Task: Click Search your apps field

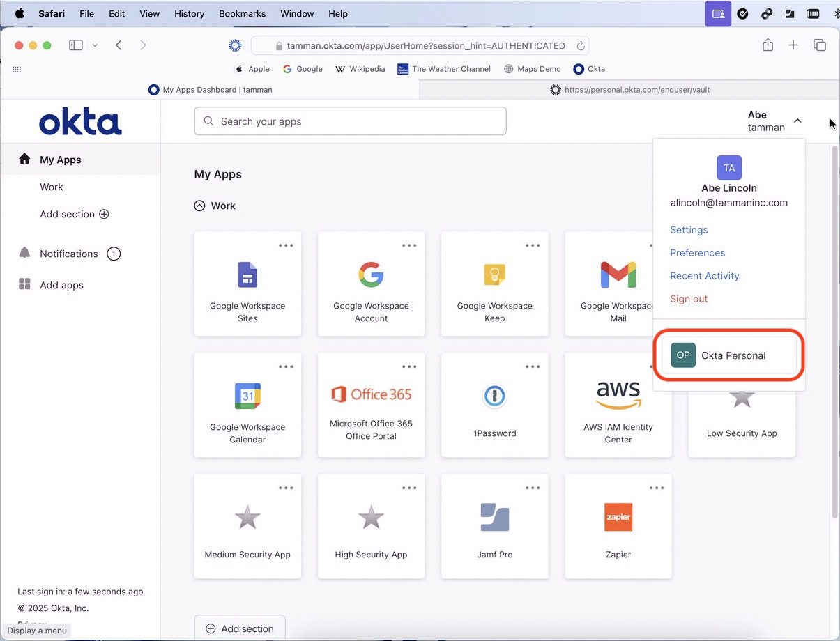Action: (x=350, y=121)
